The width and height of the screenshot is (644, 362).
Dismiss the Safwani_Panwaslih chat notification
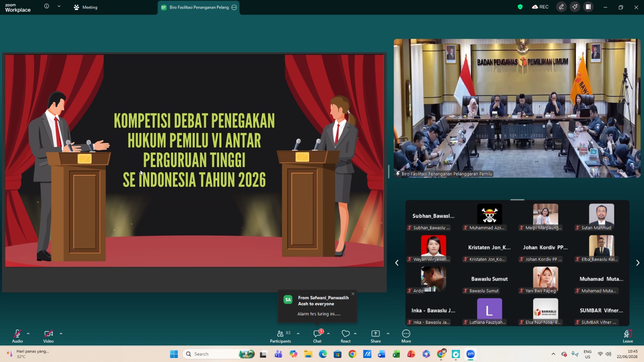point(353,294)
